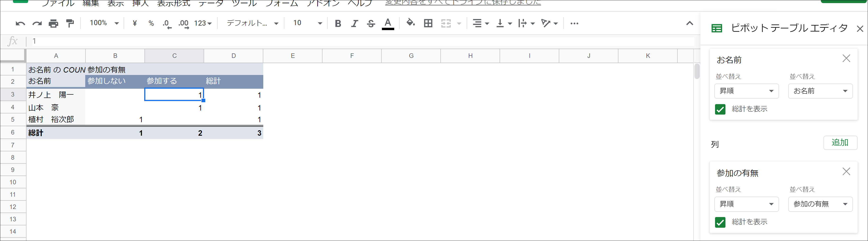Open 昇順 sort order dropdown for お名前
868x241 pixels.
746,91
